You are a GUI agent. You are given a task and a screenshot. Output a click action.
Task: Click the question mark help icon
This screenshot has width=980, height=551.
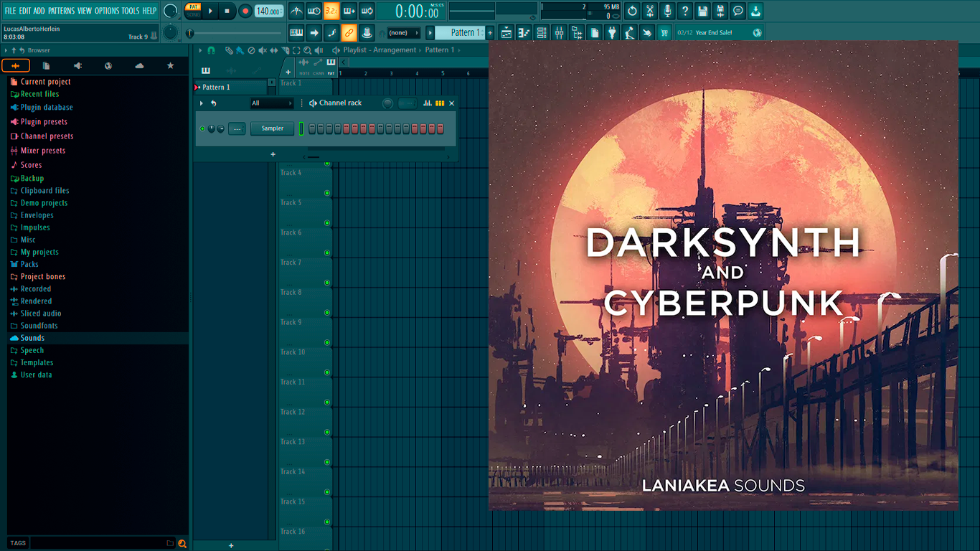685,11
